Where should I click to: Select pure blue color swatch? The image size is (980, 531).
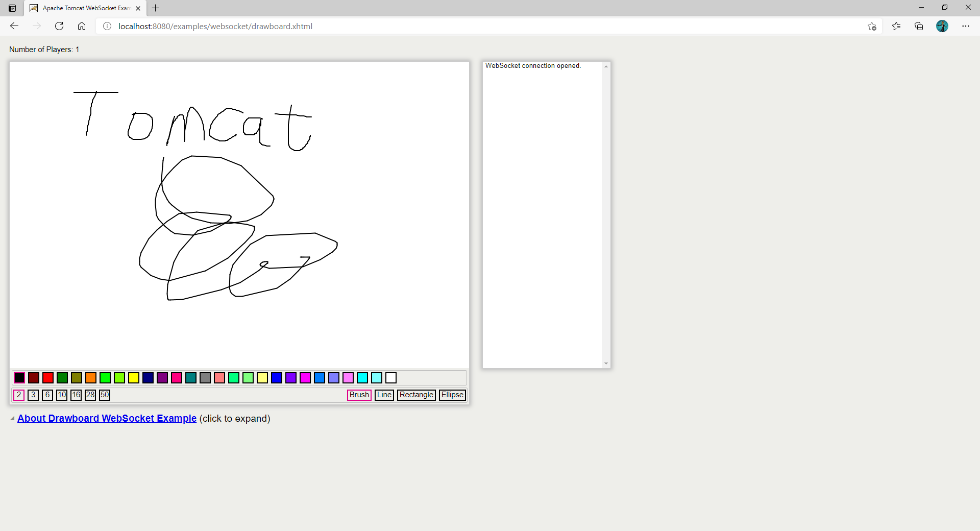pos(277,378)
